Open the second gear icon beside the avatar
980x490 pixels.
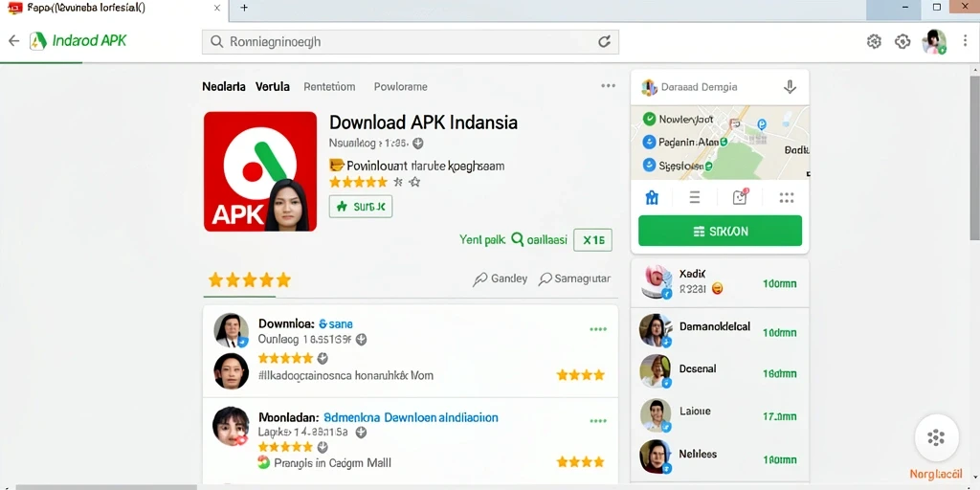point(902,42)
